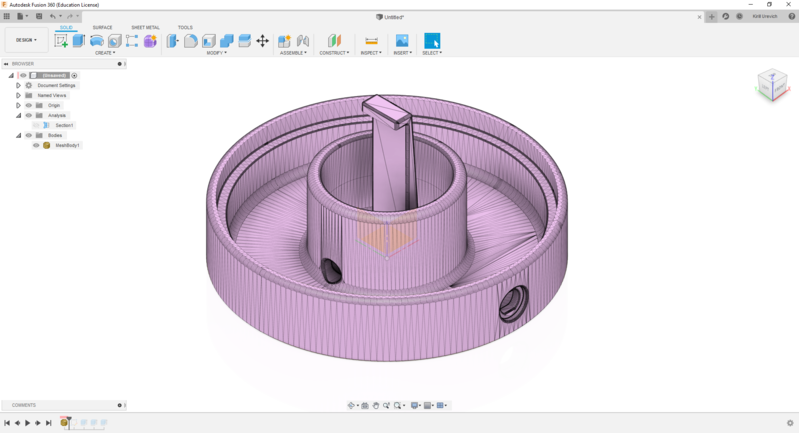The image size is (799, 433).
Task: Click the Insert image icon
Action: [402, 41]
